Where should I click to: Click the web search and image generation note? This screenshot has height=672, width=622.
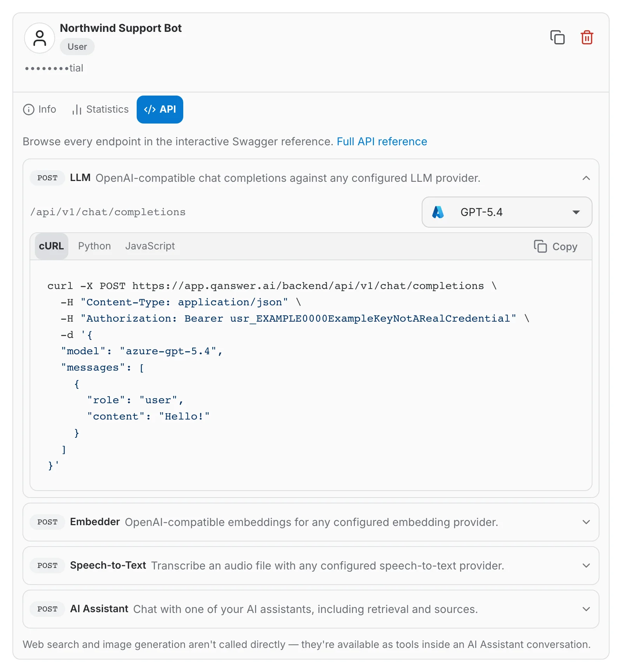[x=307, y=644]
